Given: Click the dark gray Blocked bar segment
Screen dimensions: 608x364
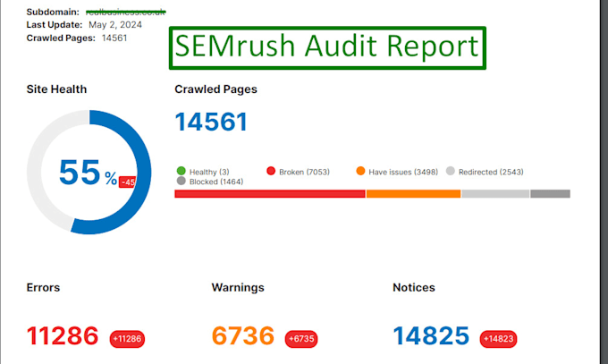Looking at the screenshot, I should (x=550, y=194).
